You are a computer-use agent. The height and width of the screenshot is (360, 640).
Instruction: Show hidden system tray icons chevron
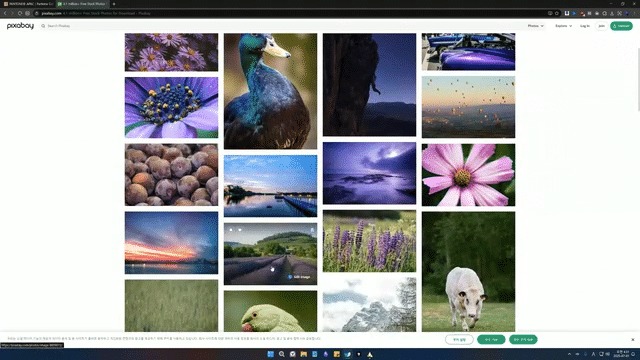click(x=569, y=354)
